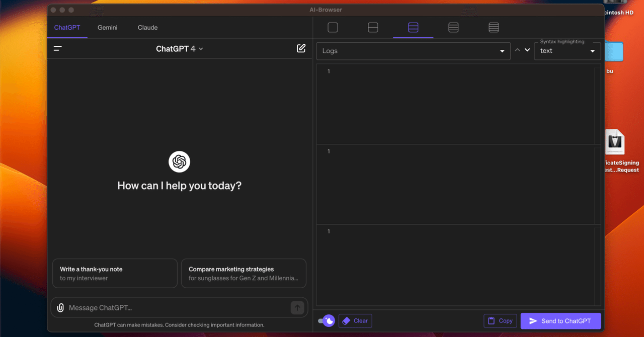Click the down chevron next to Logs
Viewport: 644px width, 337px height.
point(527,50)
